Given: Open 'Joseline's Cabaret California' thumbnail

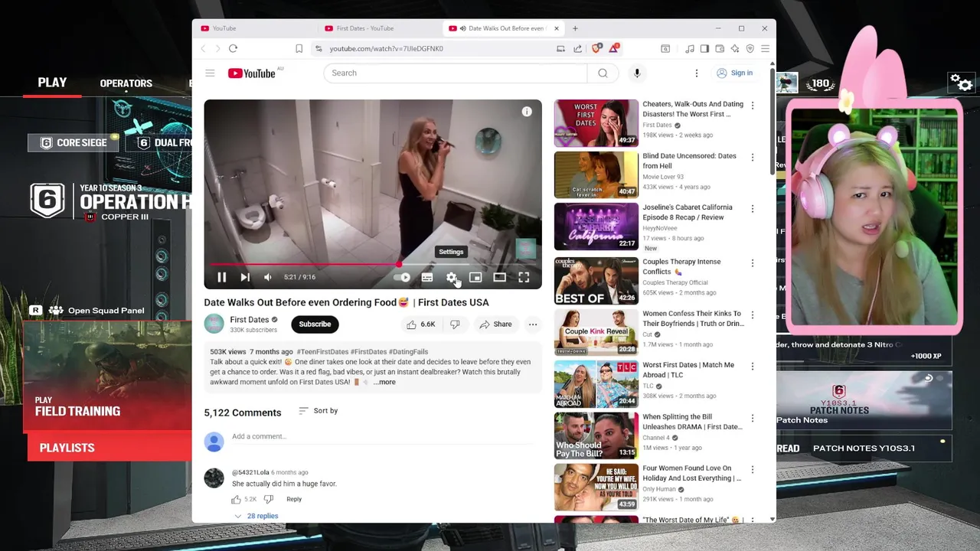Looking at the screenshot, I should pos(596,227).
